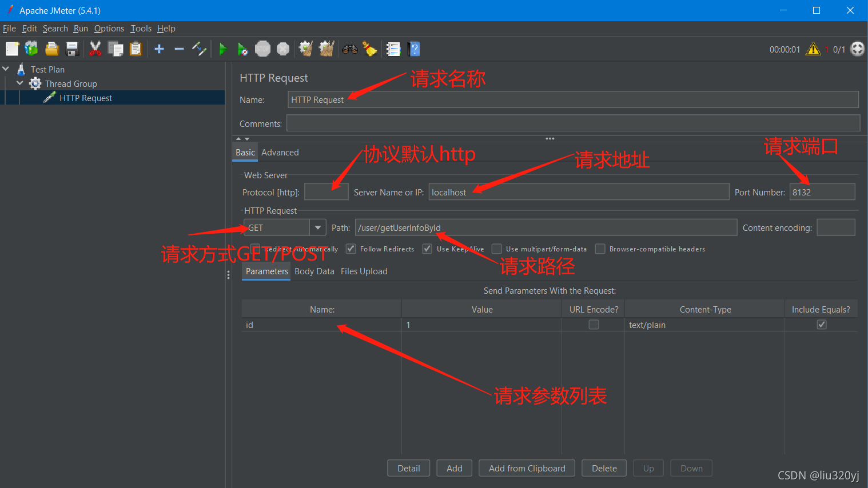868x488 pixels.
Task: Click the Clear All results icon
Action: tap(327, 49)
